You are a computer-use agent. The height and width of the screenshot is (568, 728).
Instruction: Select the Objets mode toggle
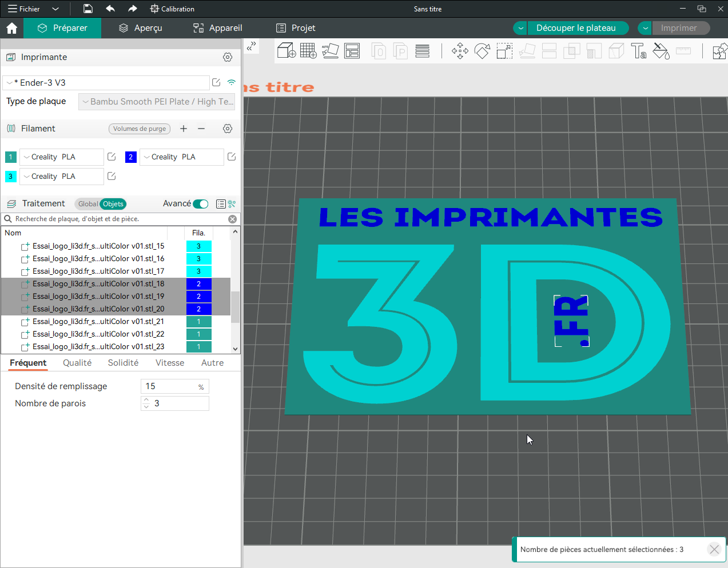(x=113, y=204)
